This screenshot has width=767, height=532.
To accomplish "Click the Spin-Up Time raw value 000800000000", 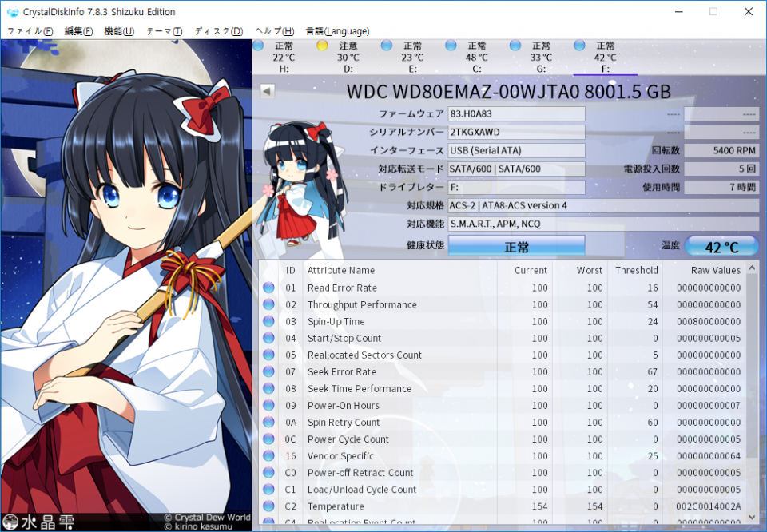I will (709, 321).
